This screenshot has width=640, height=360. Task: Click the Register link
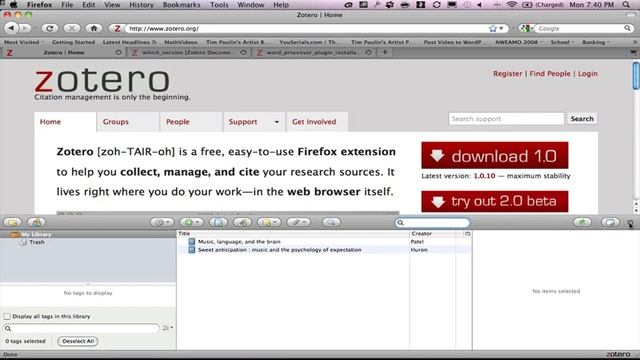507,74
